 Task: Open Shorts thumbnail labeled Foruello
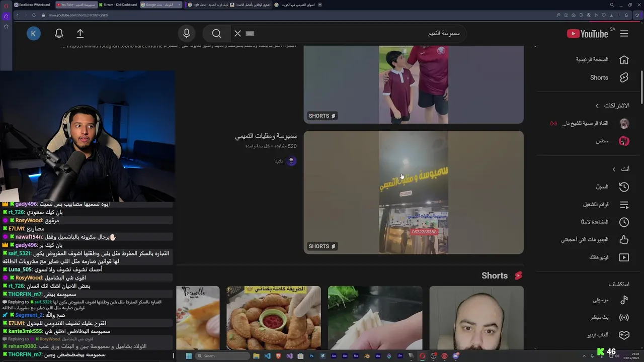pos(198,318)
